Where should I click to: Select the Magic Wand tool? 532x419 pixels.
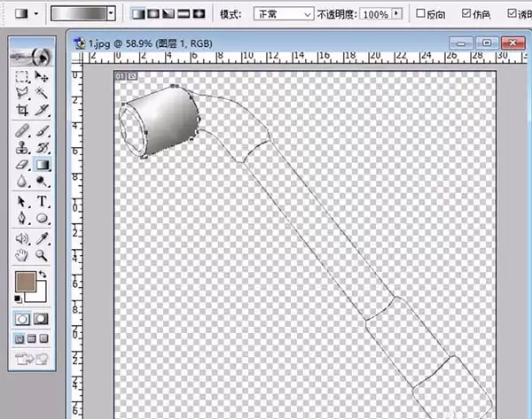tap(42, 92)
